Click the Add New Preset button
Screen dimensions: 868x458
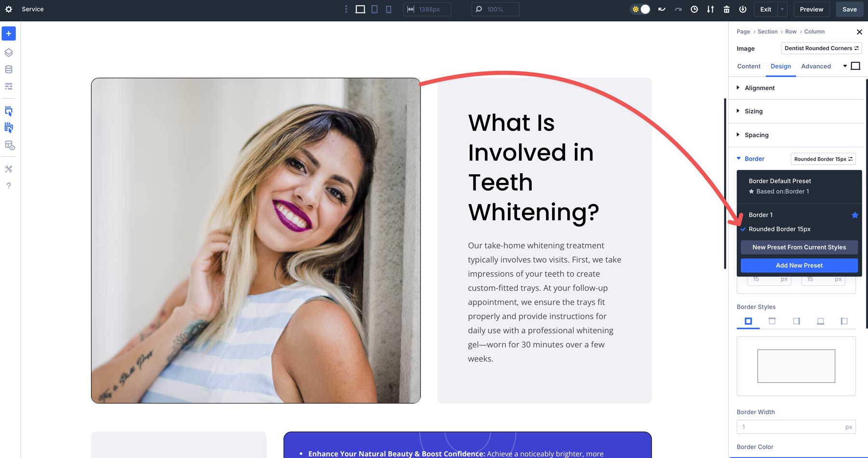(x=799, y=265)
